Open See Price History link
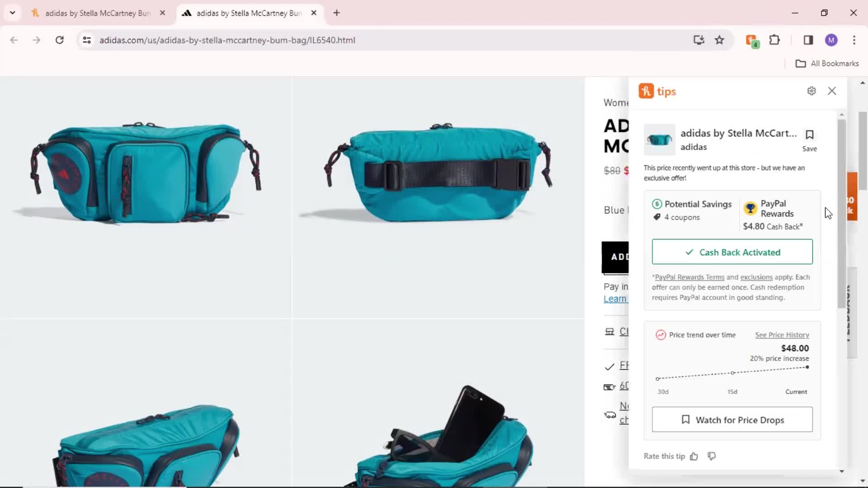 click(x=782, y=335)
